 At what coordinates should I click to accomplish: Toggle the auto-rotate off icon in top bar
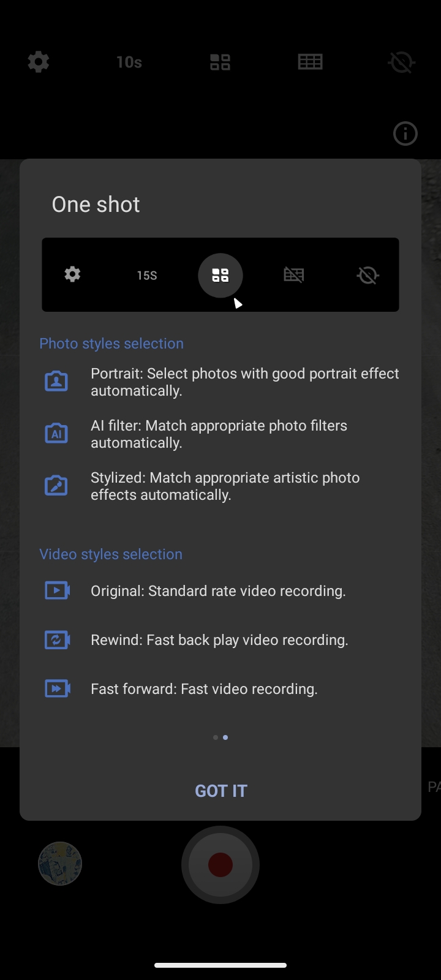pos(402,62)
